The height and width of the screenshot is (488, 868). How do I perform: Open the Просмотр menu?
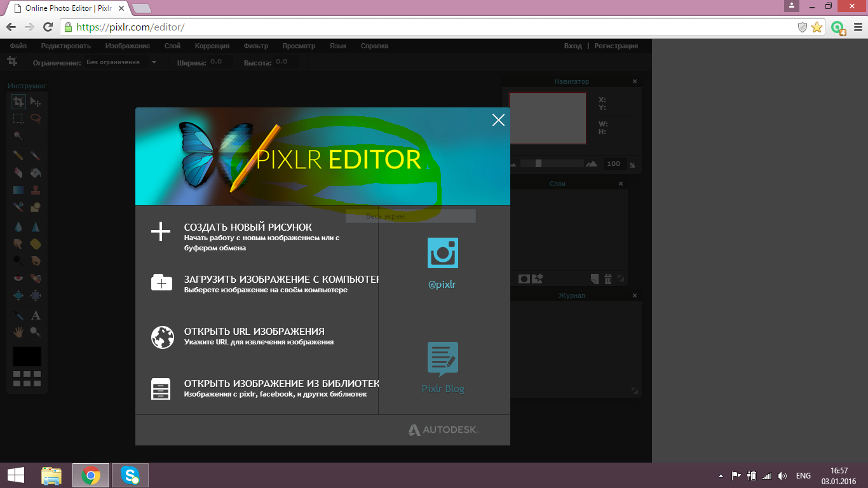(299, 46)
